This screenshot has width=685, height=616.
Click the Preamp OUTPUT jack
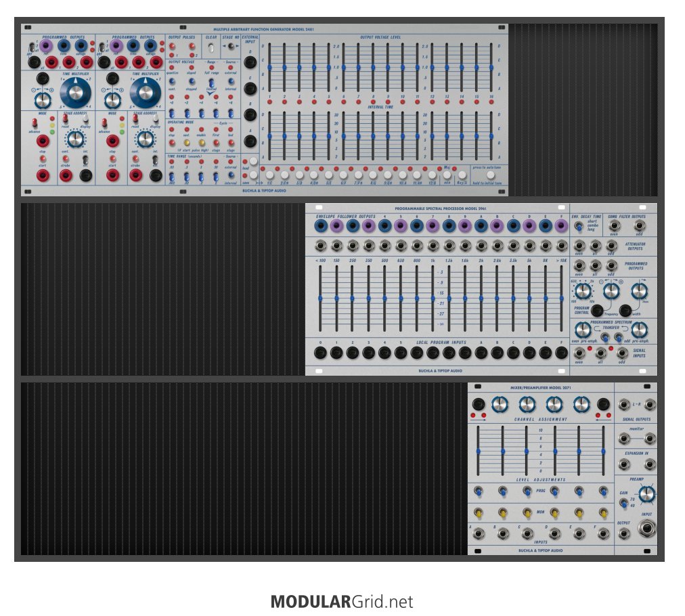coord(624,533)
